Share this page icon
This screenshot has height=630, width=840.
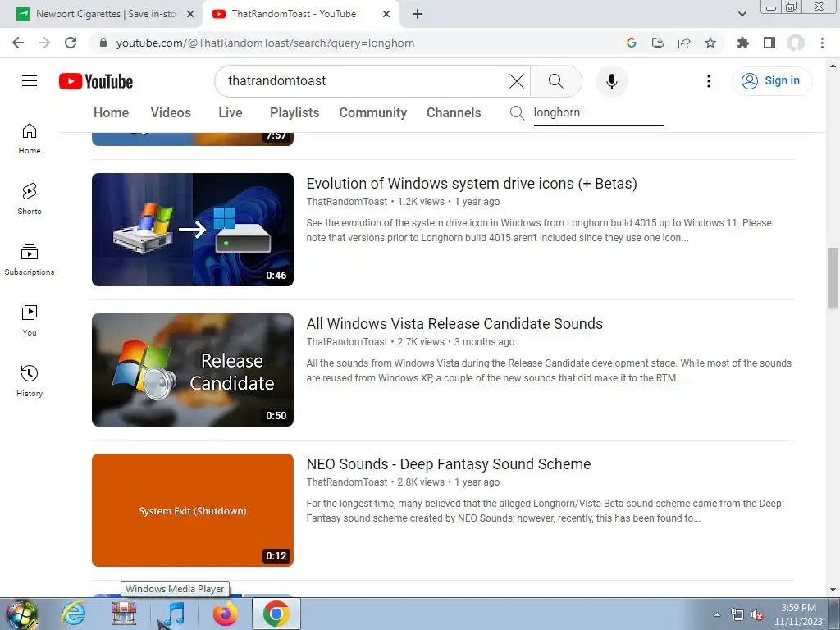[684, 43]
